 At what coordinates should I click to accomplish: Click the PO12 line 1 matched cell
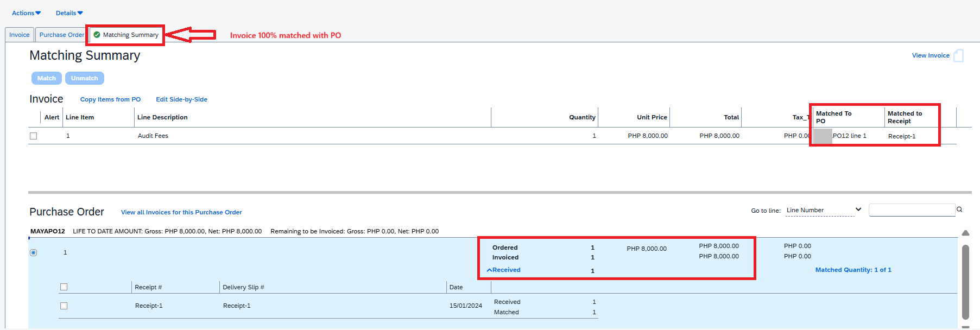click(849, 136)
